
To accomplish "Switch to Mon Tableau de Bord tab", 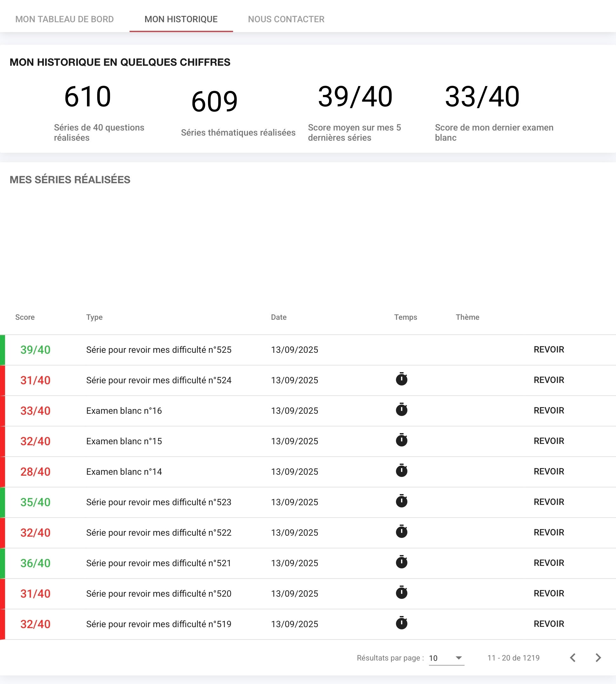I will 64,19.
